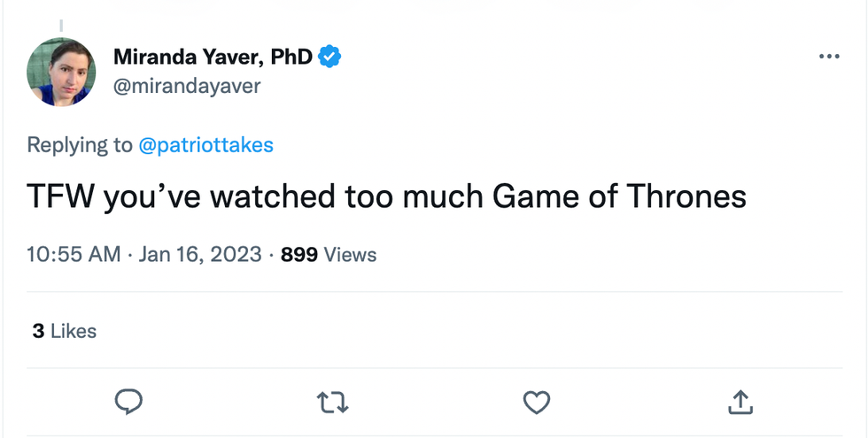Open the @mirandayaver handle

(x=187, y=86)
